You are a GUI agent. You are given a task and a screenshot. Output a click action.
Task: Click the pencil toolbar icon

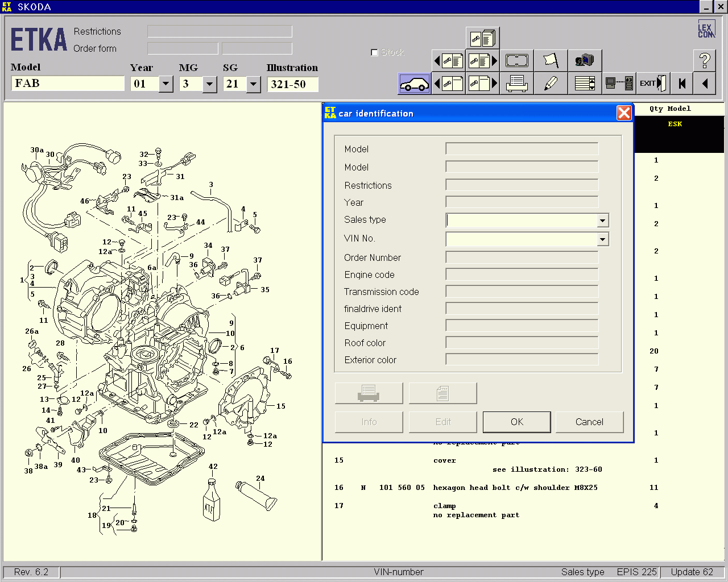point(551,84)
